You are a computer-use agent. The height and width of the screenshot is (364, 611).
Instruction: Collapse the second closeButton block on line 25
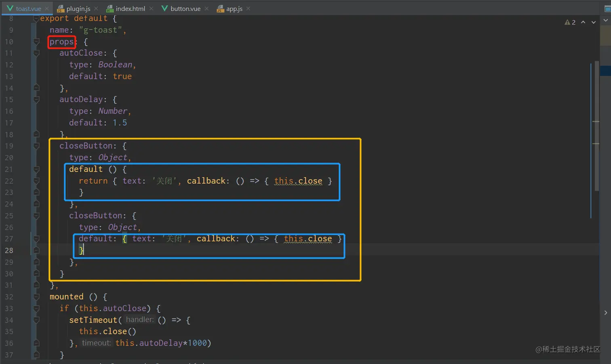pos(36,216)
